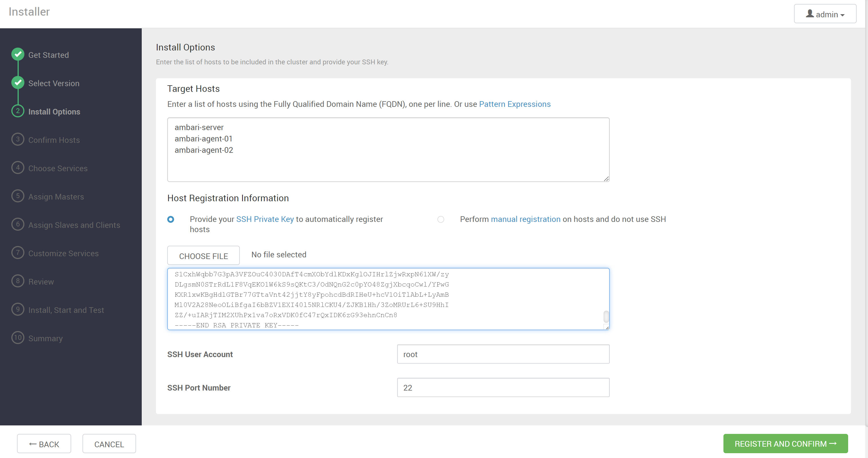Open the Get Started wizard step
Image resolution: width=868 pixels, height=458 pixels.
tap(48, 55)
